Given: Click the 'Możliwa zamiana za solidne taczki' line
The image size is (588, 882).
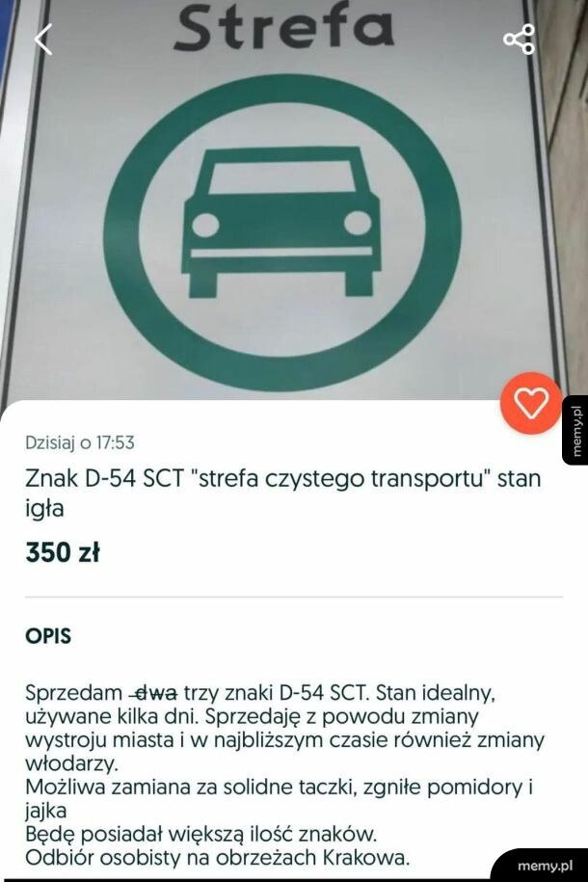Looking at the screenshot, I should [191, 787].
